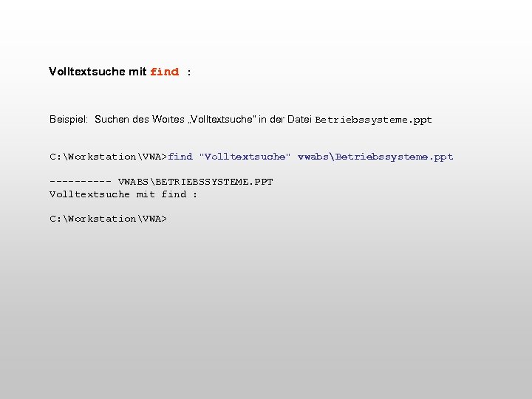Click the empty gray area below the text
The height and width of the screenshot is (399, 532).
pos(266,305)
